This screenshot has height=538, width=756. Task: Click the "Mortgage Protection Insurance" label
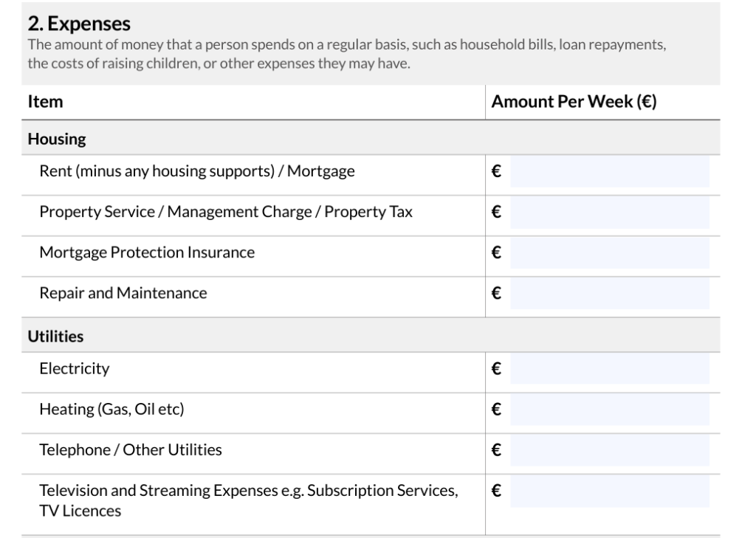click(147, 252)
